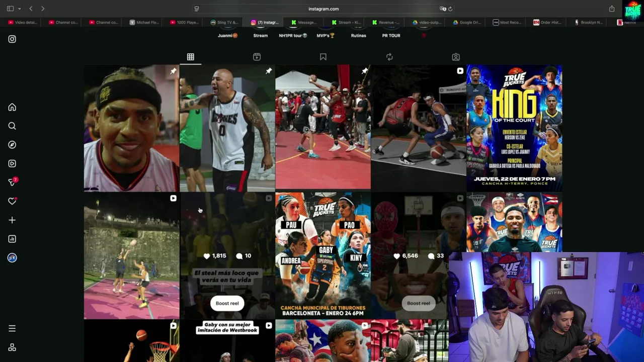
Task: Open the Puerto Rico flag player post
Action: (323, 341)
